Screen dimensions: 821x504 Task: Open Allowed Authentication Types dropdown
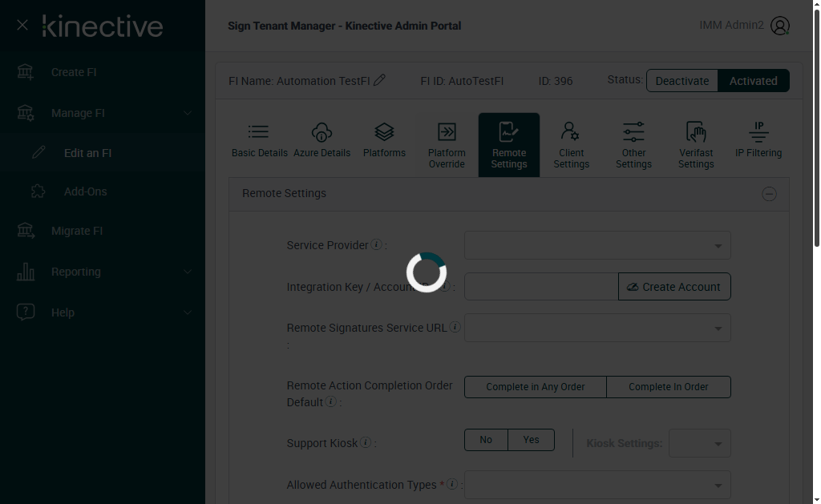pos(597,485)
